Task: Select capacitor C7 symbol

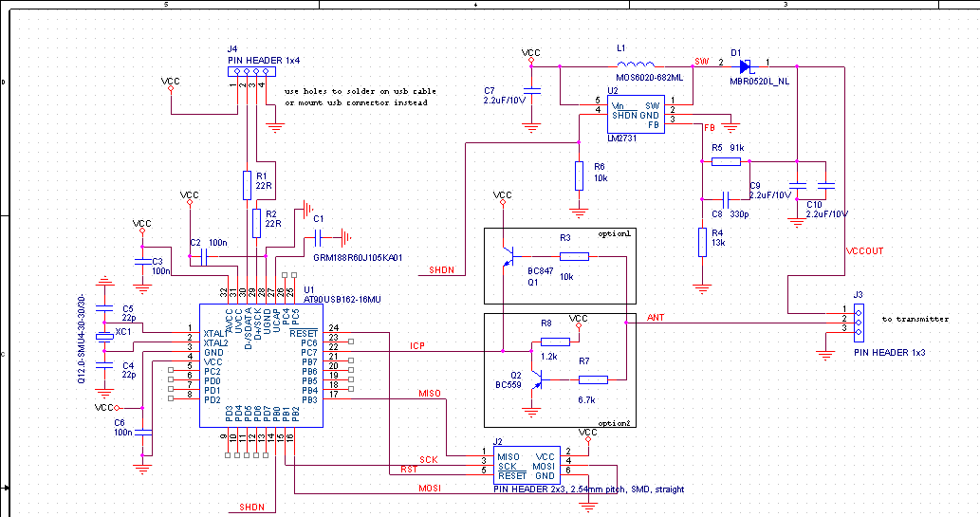Action: tap(532, 92)
